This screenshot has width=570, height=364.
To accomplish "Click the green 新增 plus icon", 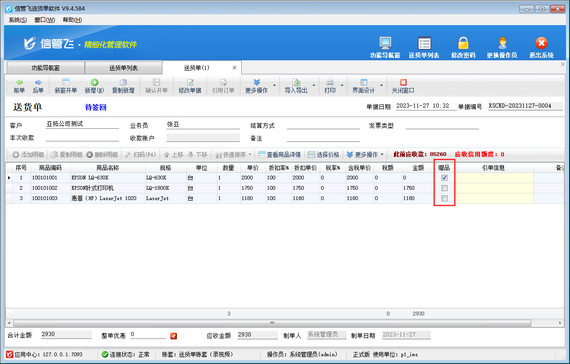I will pos(95,83).
